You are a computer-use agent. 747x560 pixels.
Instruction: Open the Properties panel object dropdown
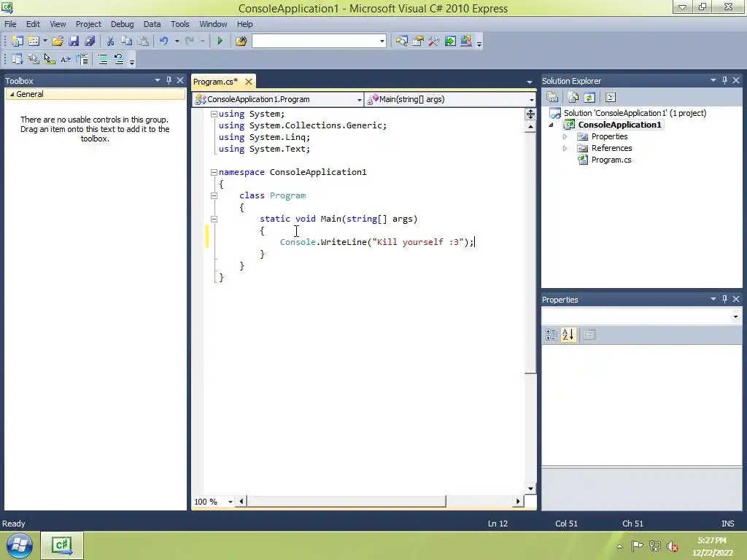(x=735, y=316)
